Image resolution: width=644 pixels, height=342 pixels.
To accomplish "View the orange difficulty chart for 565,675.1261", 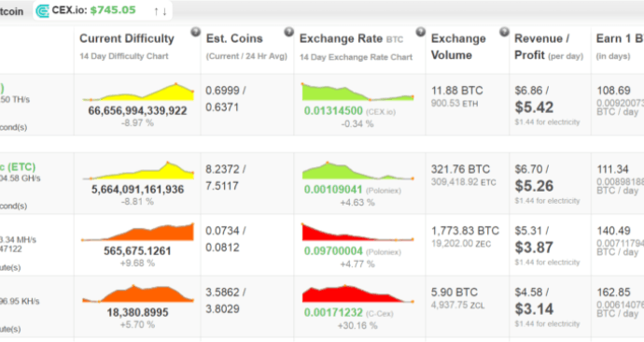I will point(138,232).
